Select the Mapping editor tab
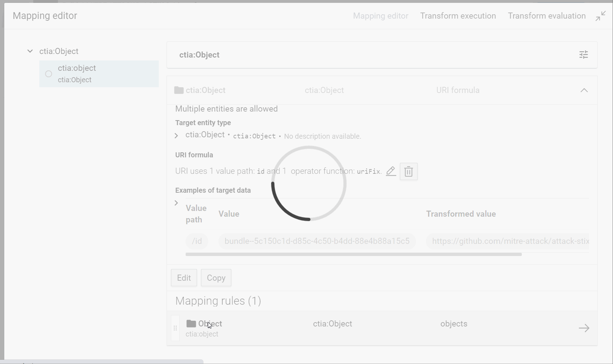 [x=381, y=16]
